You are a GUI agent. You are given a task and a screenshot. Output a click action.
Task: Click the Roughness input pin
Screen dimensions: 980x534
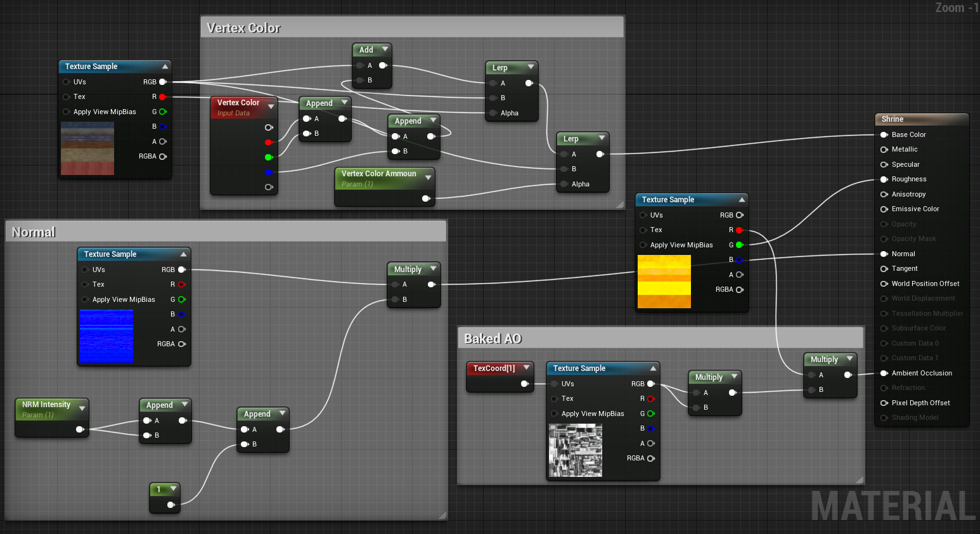[x=884, y=179]
